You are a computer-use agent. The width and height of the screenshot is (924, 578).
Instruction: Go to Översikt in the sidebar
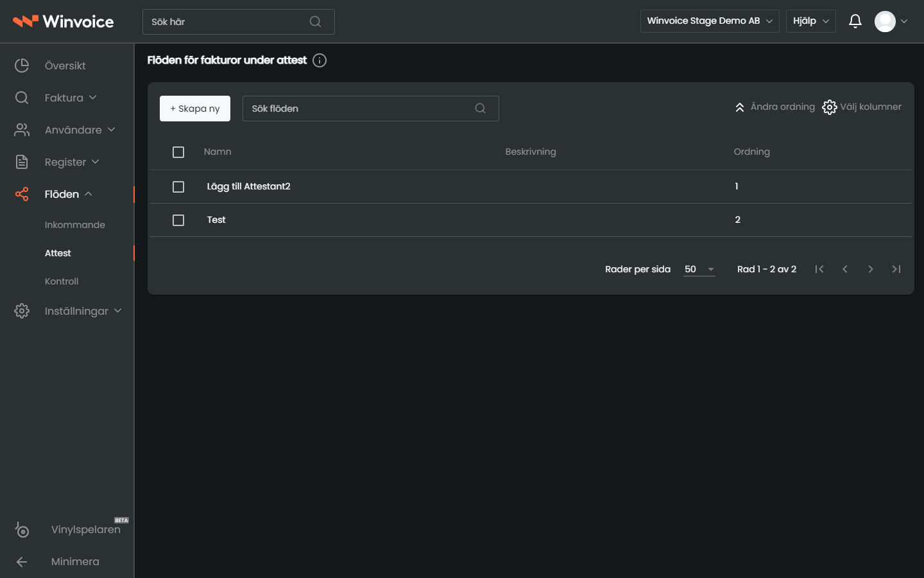click(65, 66)
